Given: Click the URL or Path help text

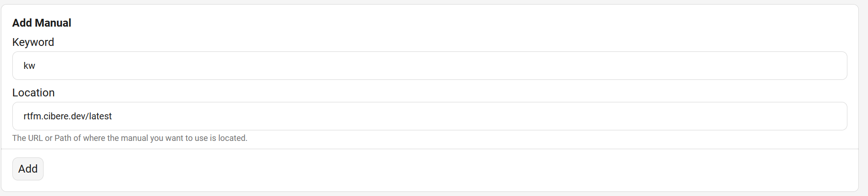Looking at the screenshot, I should (130, 138).
